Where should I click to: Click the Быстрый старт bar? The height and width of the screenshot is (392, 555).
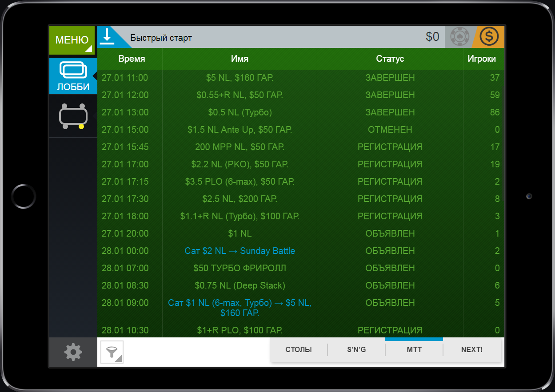(267, 37)
